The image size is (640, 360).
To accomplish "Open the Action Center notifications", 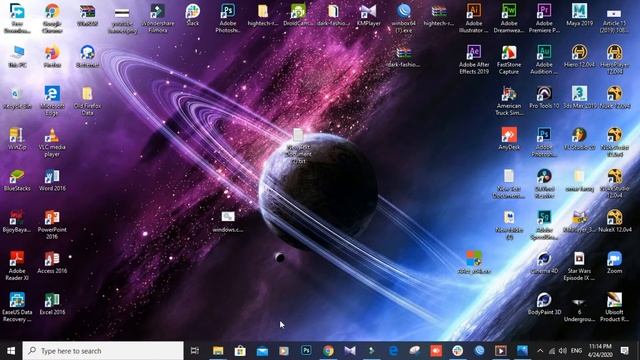I will [x=624, y=351].
